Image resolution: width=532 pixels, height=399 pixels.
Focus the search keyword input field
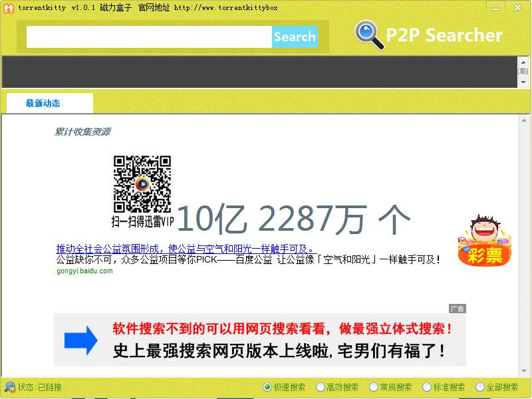[x=149, y=37]
